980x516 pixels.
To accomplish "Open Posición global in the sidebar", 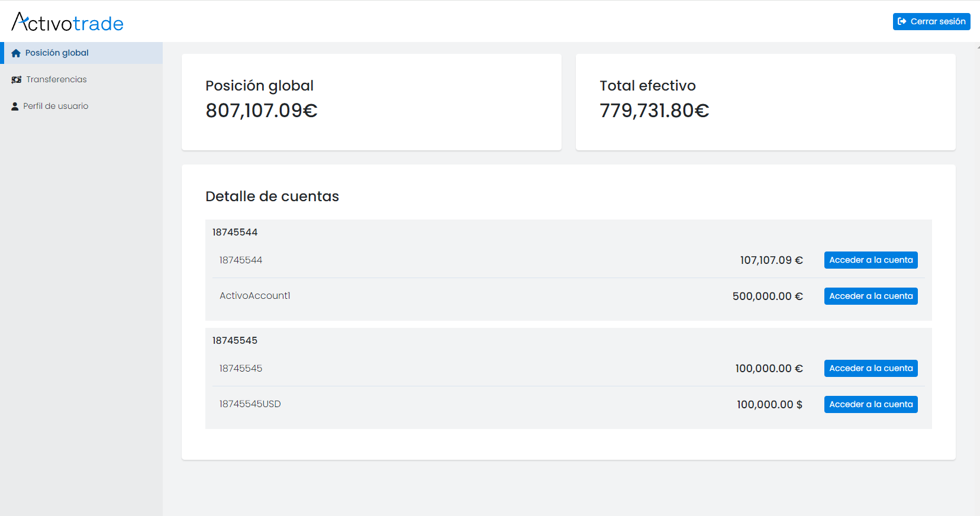I will pos(81,53).
